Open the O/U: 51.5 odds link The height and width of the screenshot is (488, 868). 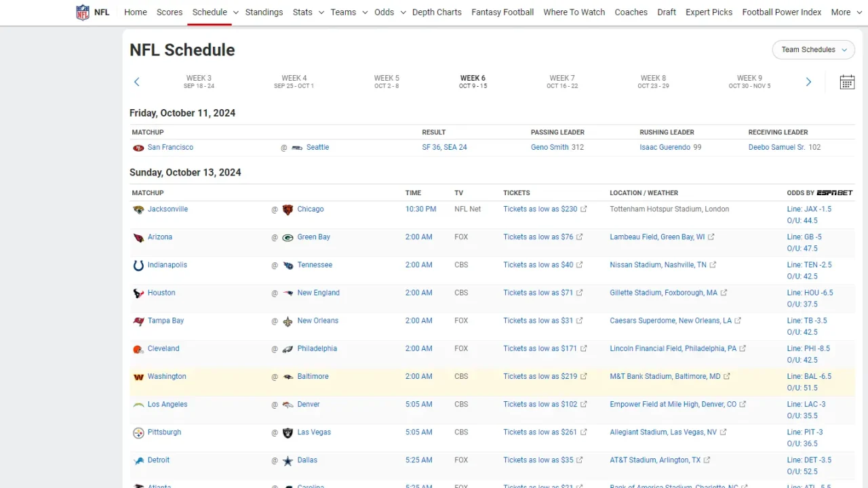click(802, 388)
